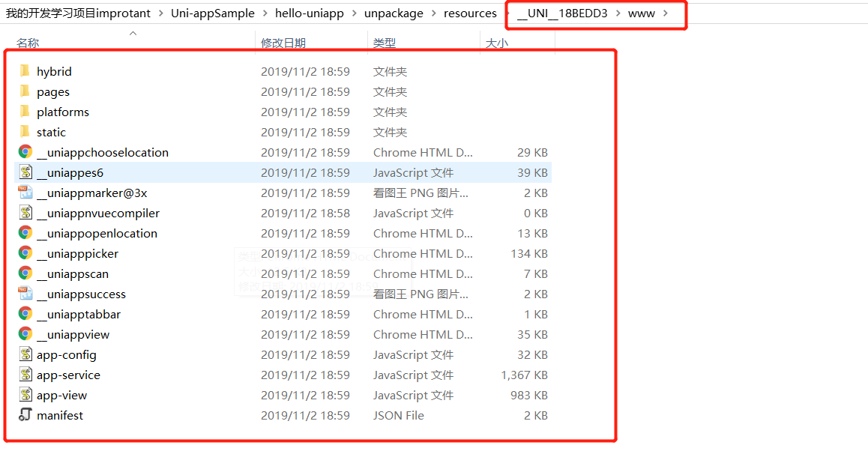The image size is (868, 469).
Task: Click Chrome icon of __uniappscan
Action: coord(25,273)
